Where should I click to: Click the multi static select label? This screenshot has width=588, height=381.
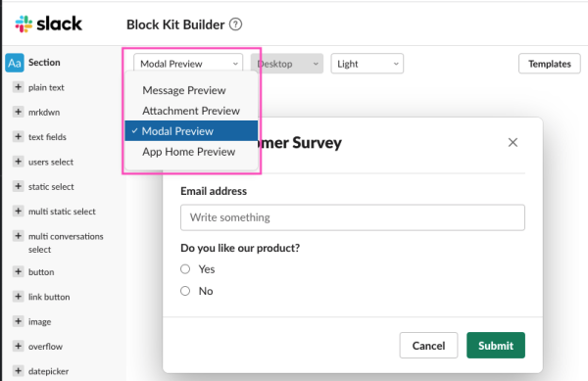point(62,212)
